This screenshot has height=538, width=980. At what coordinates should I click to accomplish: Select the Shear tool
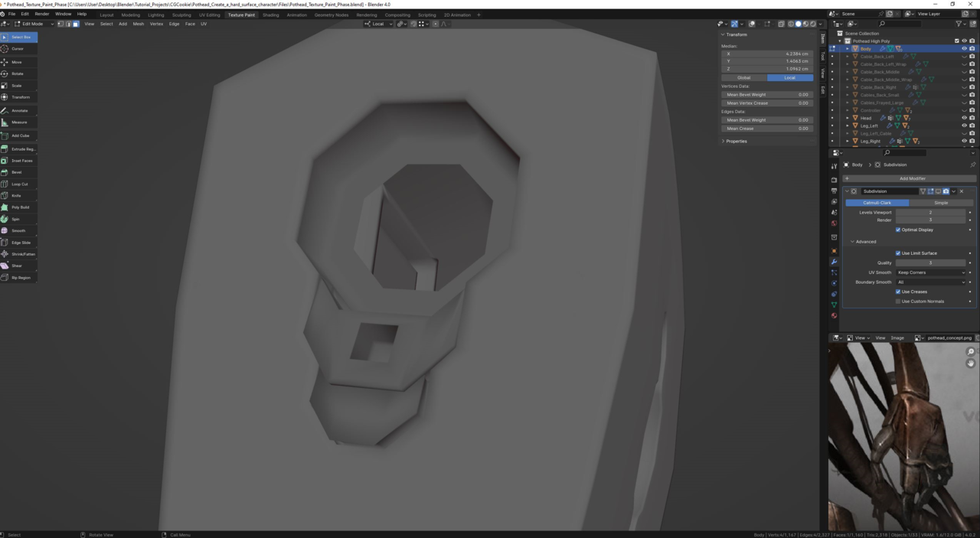17,266
